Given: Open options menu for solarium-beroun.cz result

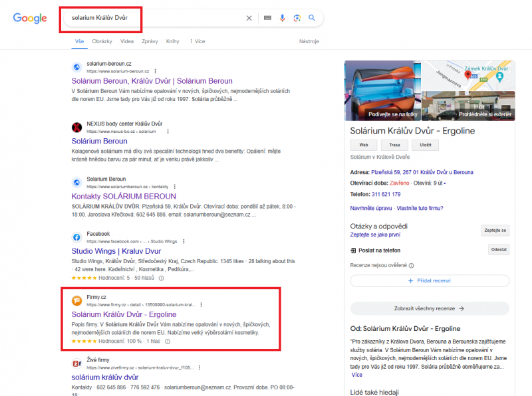Looking at the screenshot, I should click(x=156, y=71).
